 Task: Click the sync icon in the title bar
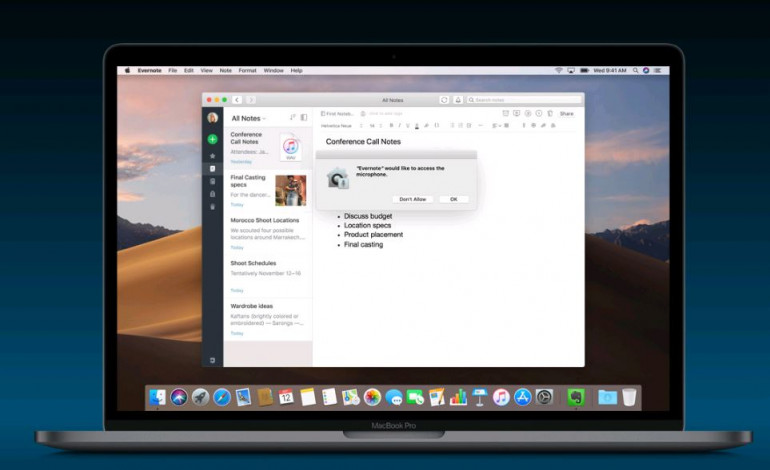point(444,100)
